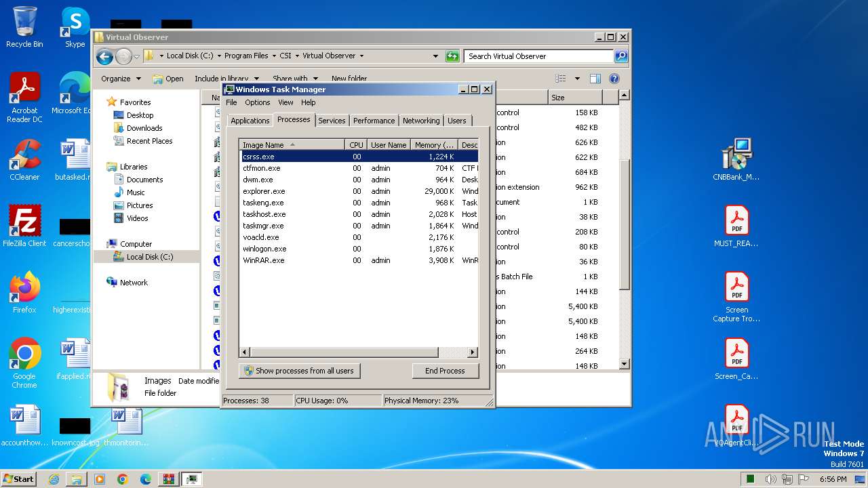Screen dimensions: 868x488
Task: Click Internet Explorer icon in taskbar
Action: point(54,479)
